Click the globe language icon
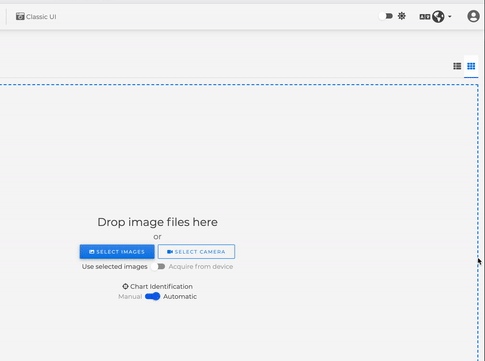Image resolution: width=485 pixels, height=361 pixels. [438, 16]
